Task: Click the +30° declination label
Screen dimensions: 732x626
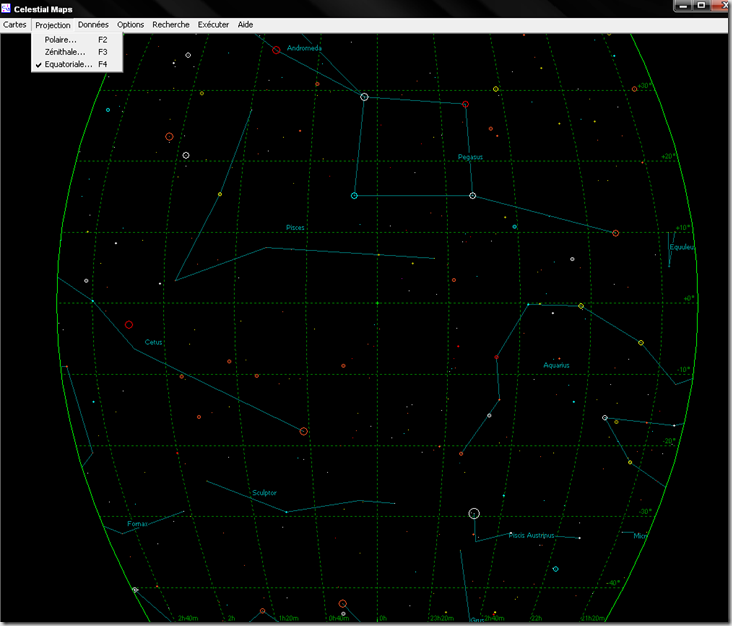Action: click(x=644, y=86)
